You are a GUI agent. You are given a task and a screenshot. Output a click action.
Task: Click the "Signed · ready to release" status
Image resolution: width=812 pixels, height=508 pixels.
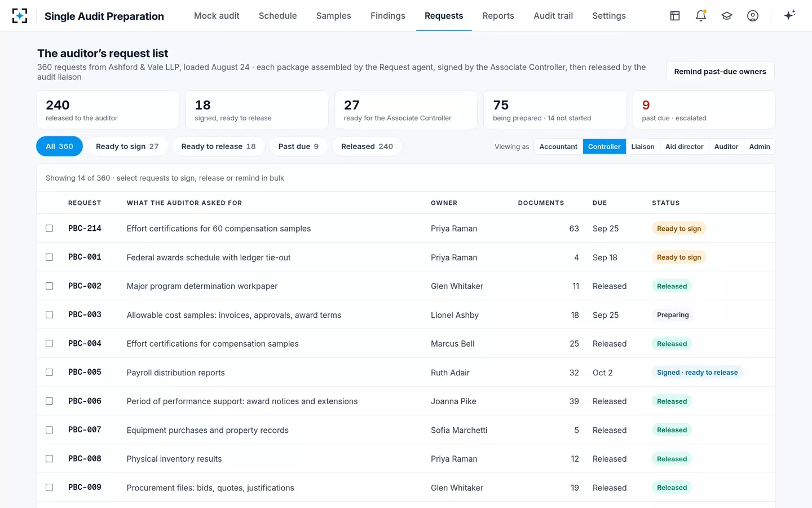(x=697, y=373)
